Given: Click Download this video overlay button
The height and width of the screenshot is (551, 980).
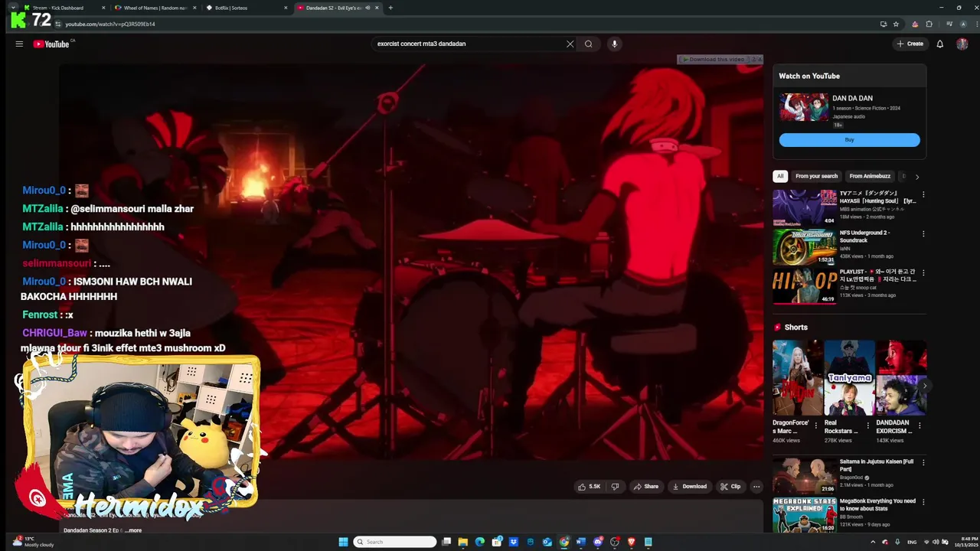Looking at the screenshot, I should [x=713, y=59].
